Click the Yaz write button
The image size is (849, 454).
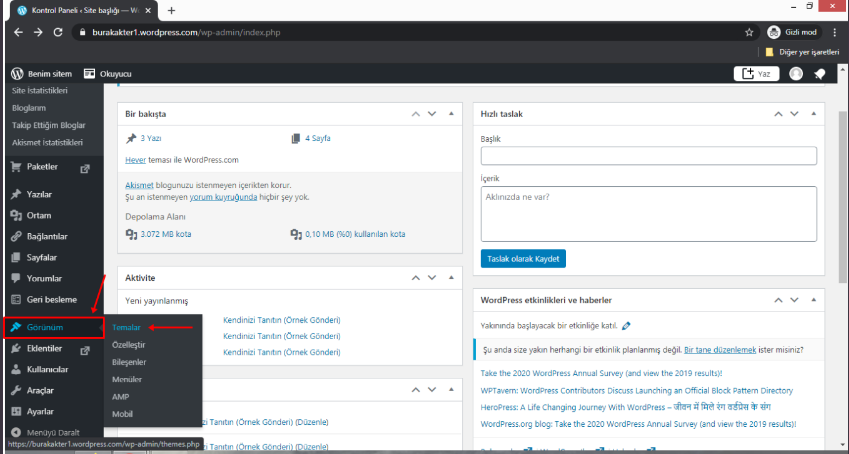pos(757,74)
